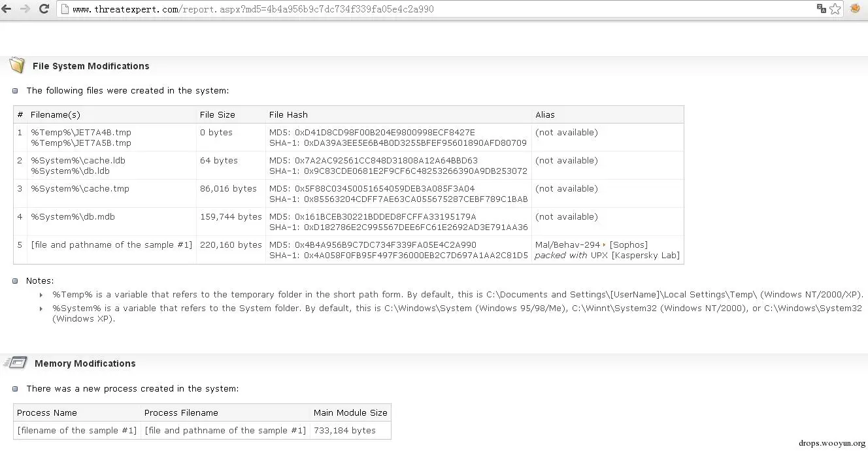Click MD5 hash 0x4B4A956B9C7DC734F339FA05E4C2A990
Viewport: 868px width, 451px height.
click(373, 245)
